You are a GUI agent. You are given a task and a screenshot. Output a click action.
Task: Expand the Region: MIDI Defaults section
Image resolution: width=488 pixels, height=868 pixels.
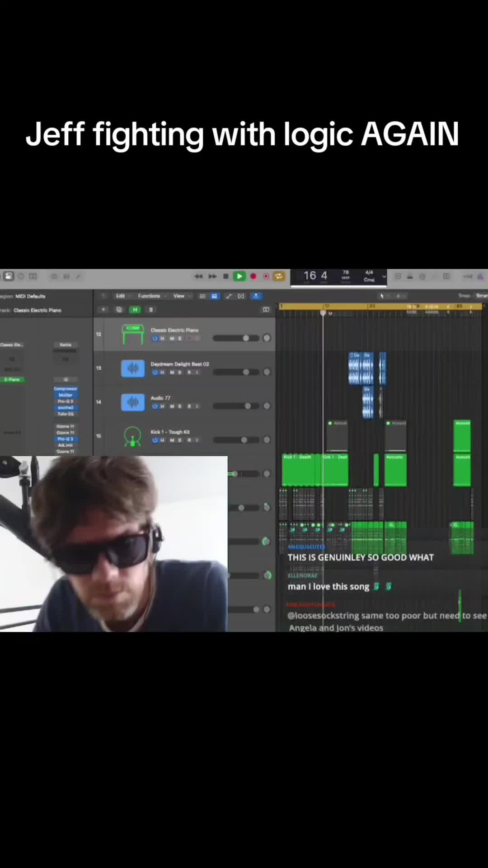pyautogui.click(x=23, y=296)
